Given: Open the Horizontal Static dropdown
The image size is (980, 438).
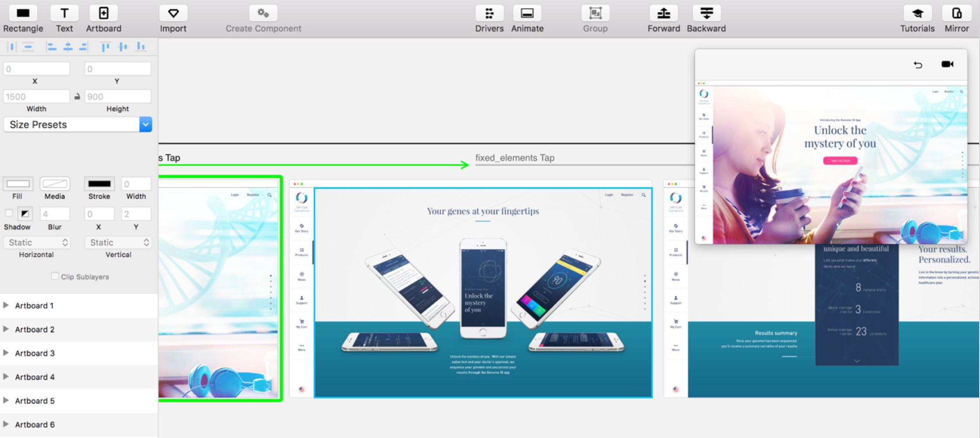Looking at the screenshot, I should pos(38,242).
